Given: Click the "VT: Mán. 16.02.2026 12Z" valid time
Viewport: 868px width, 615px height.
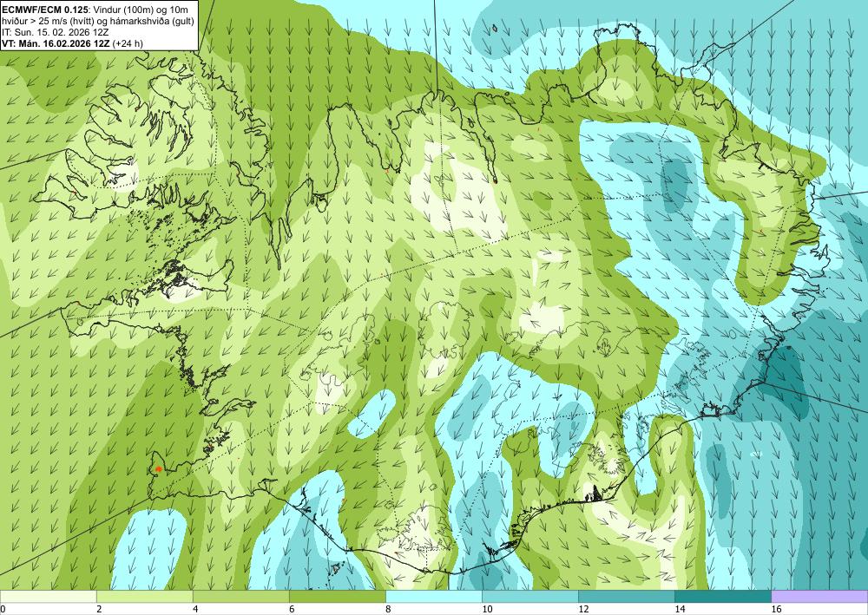Looking at the screenshot, I should [x=56, y=43].
